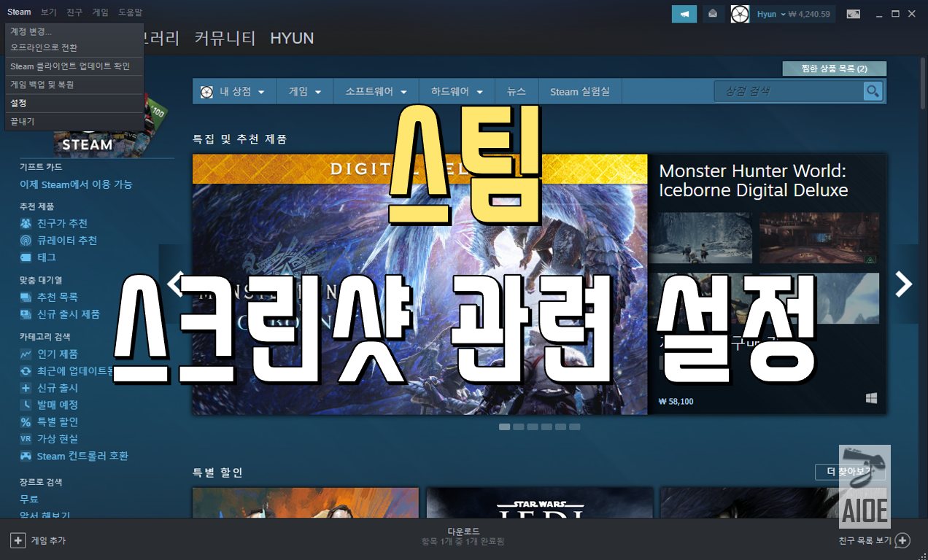Show next featured carousel item arrow

tap(903, 284)
